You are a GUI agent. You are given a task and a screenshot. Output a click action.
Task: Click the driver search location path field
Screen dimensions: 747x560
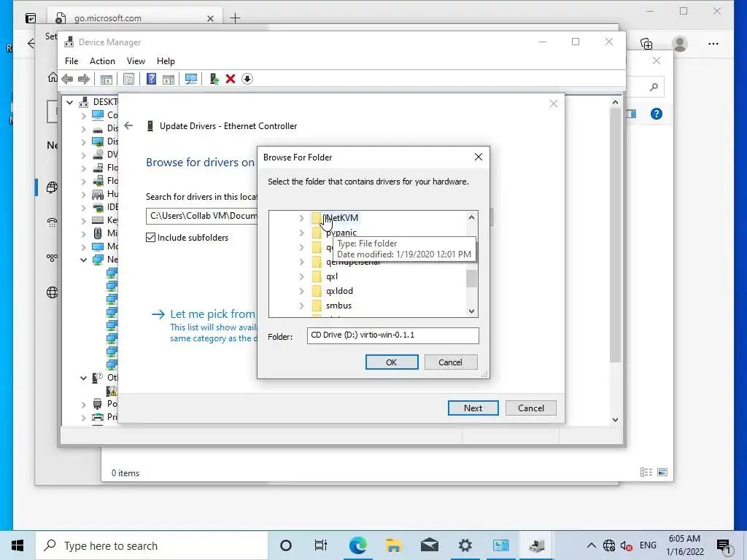point(201,216)
